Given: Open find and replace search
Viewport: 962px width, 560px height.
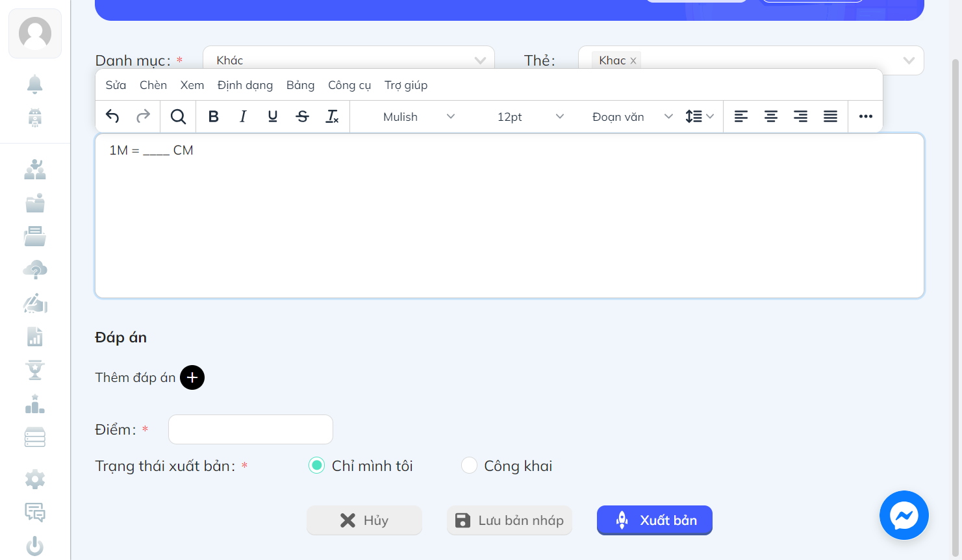Looking at the screenshot, I should click(178, 116).
